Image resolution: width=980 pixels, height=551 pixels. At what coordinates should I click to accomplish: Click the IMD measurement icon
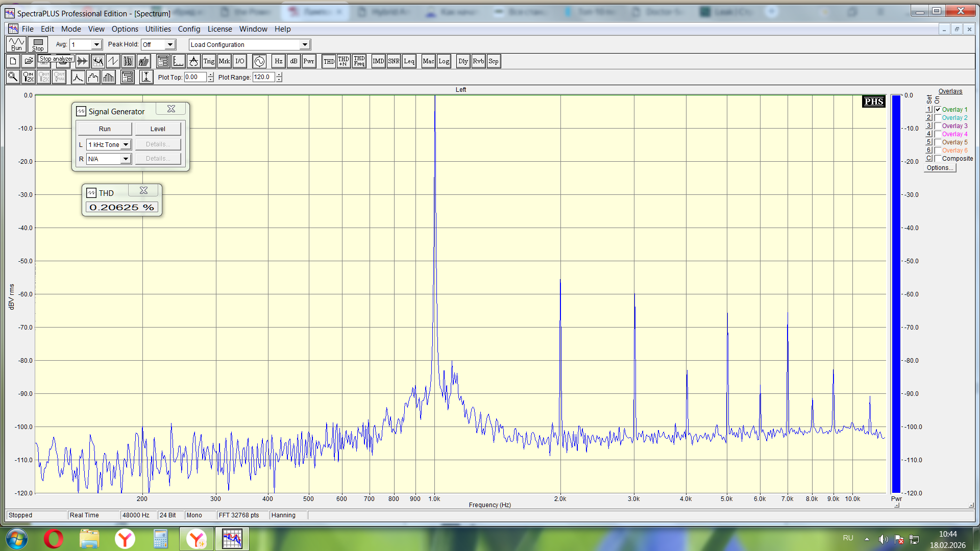click(x=378, y=61)
